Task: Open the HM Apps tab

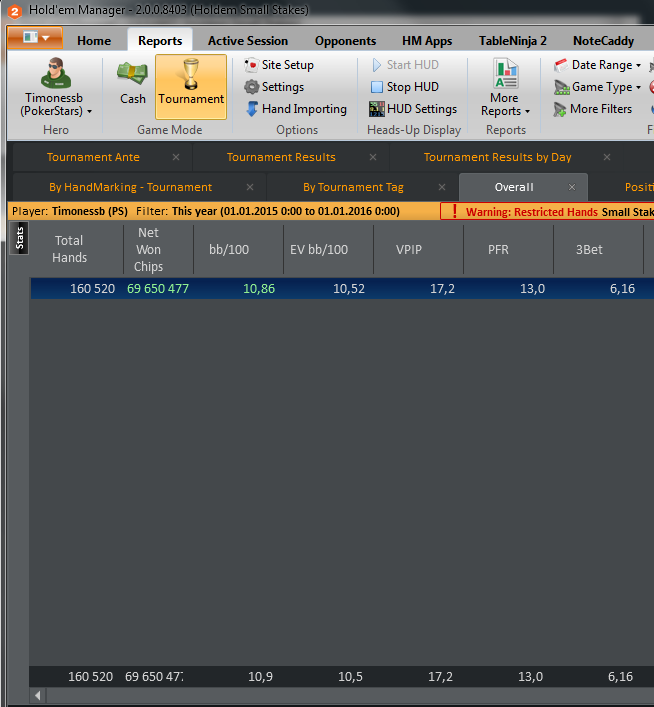Action: [x=427, y=41]
